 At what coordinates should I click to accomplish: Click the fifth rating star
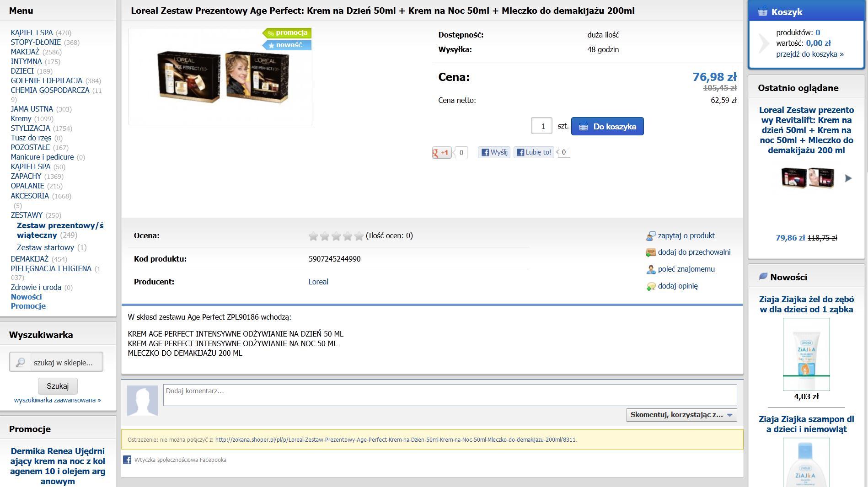click(359, 236)
